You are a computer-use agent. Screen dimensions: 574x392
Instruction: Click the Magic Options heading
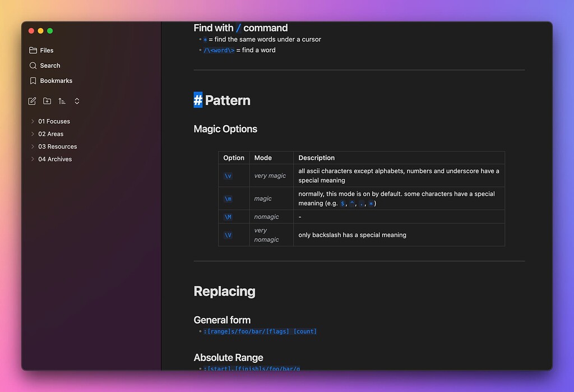(x=225, y=129)
